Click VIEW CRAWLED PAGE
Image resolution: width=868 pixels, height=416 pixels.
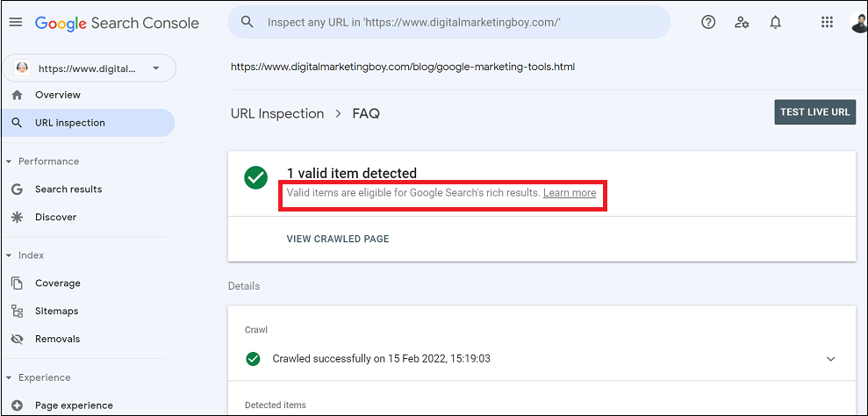click(338, 240)
